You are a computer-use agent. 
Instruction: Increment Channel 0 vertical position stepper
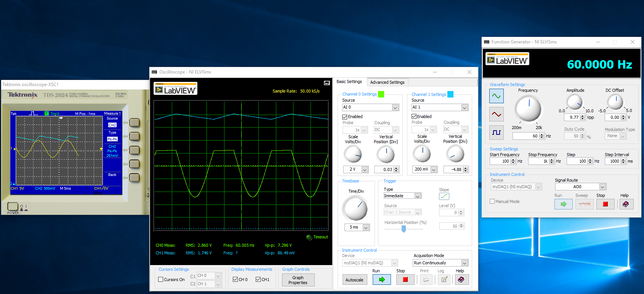tap(396, 168)
